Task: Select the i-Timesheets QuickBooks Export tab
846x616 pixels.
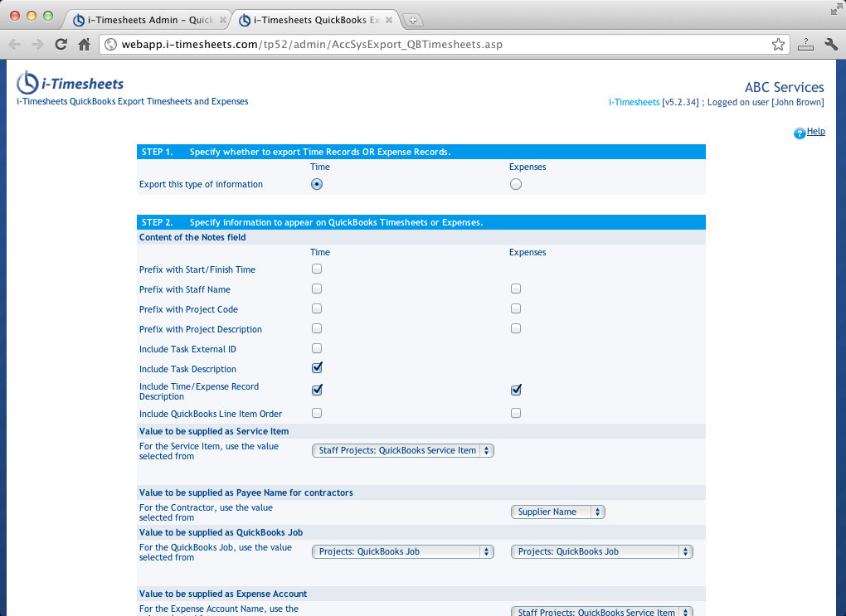Action: point(316,20)
